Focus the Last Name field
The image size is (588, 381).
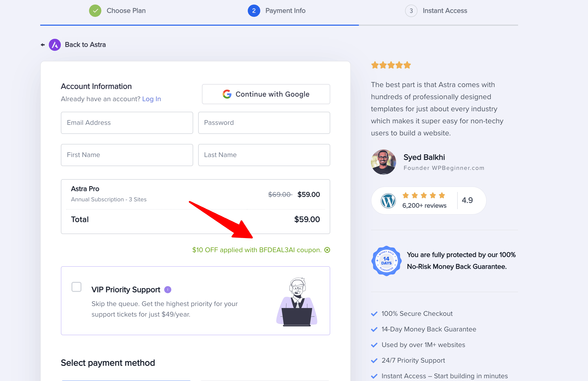pyautogui.click(x=264, y=155)
